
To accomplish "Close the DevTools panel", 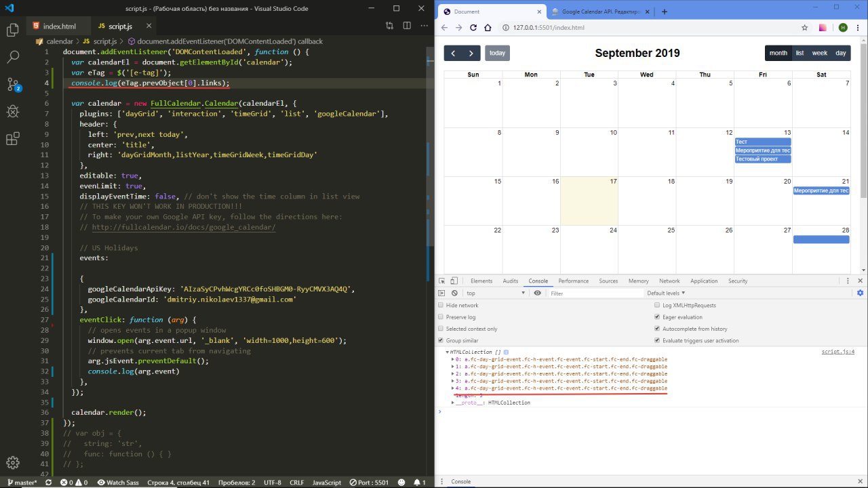I will pyautogui.click(x=860, y=281).
